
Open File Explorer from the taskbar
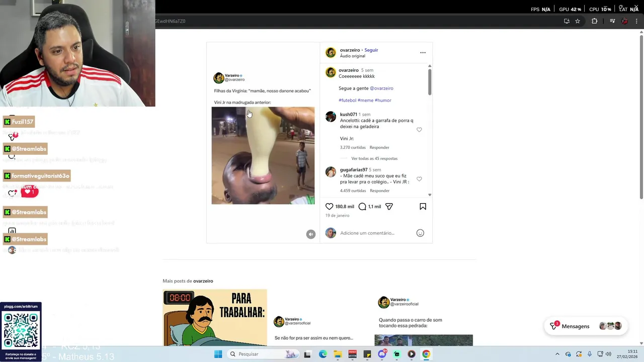(x=338, y=354)
